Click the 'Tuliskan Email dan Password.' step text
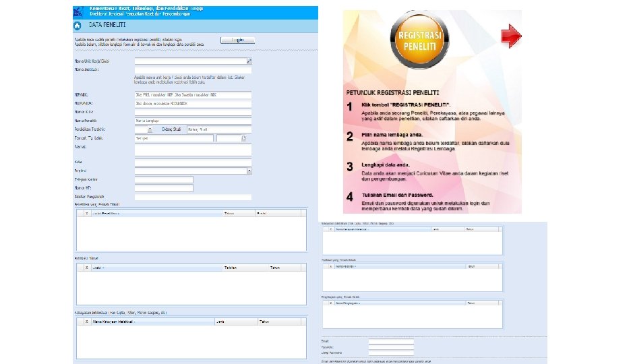The height and width of the screenshot is (364, 631). (398, 195)
